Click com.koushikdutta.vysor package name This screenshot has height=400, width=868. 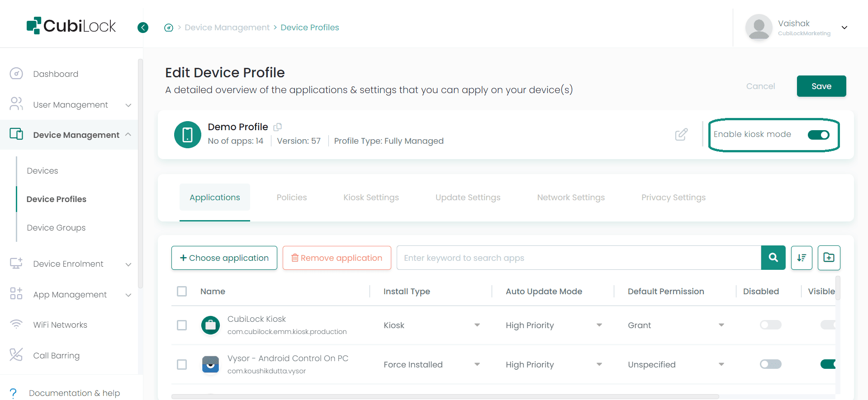266,371
